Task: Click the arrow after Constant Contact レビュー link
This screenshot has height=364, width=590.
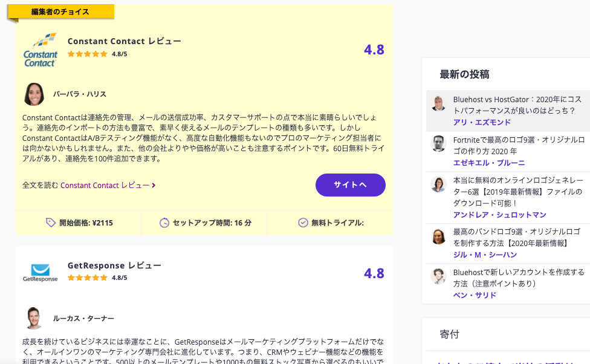Action: [x=154, y=185]
